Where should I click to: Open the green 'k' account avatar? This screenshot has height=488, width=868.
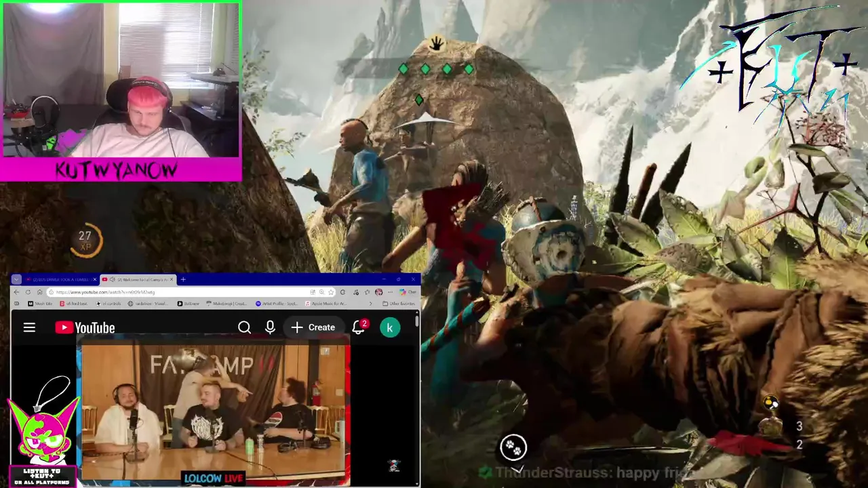389,328
